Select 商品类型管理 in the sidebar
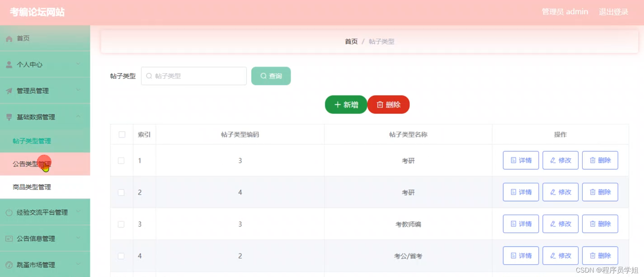Screen dimensions: 644x277 coord(45,187)
